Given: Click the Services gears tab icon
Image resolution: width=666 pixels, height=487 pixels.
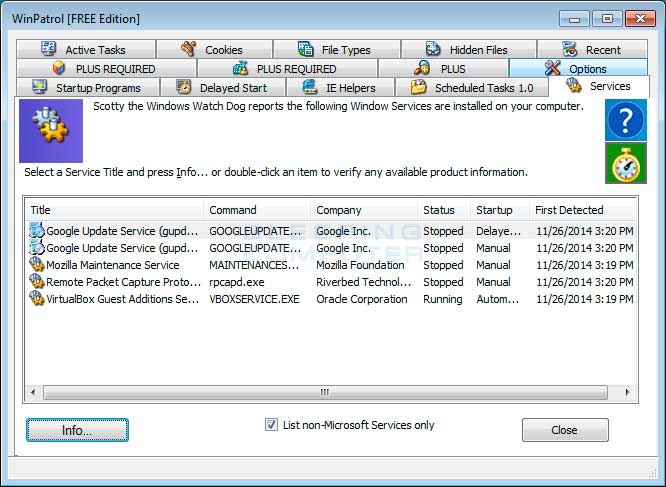Looking at the screenshot, I should 574,85.
